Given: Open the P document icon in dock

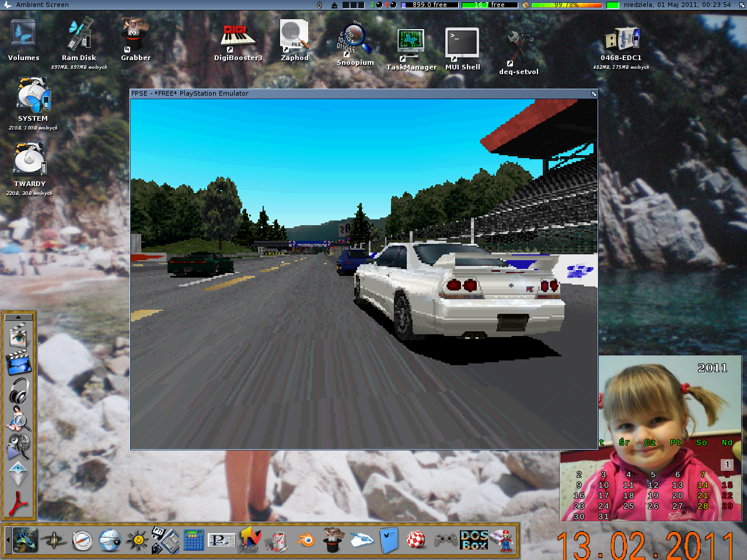Looking at the screenshot, I should (x=222, y=541).
